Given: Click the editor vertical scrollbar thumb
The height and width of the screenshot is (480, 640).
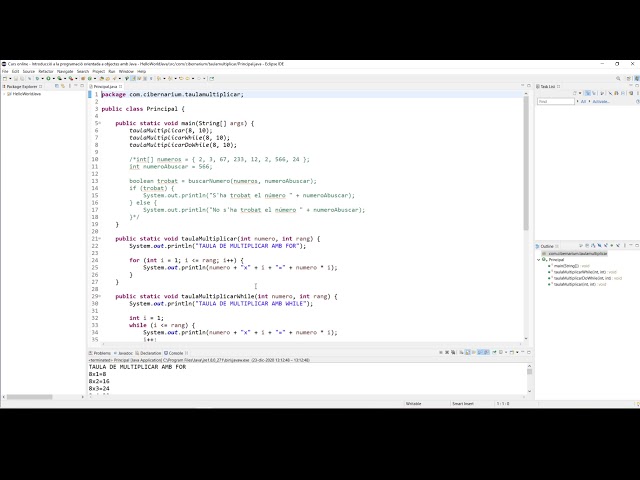Looking at the screenshot, I should 526,163.
